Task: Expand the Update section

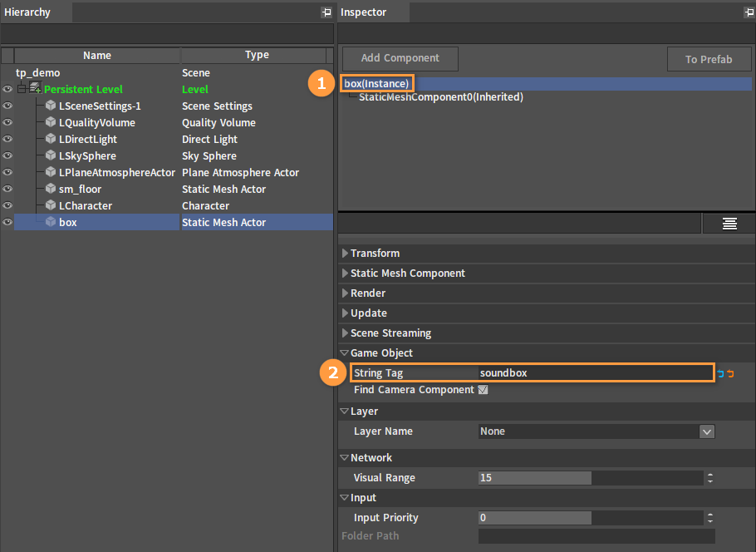Action: [345, 313]
